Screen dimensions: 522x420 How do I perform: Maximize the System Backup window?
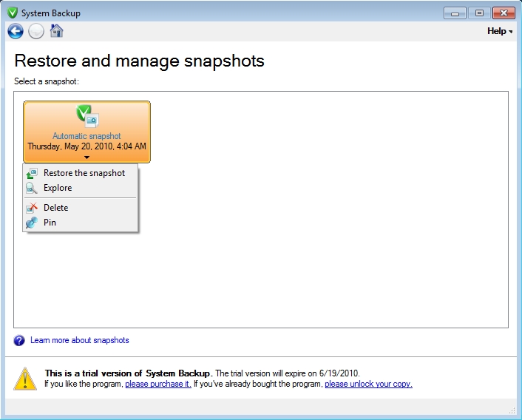pos(479,13)
